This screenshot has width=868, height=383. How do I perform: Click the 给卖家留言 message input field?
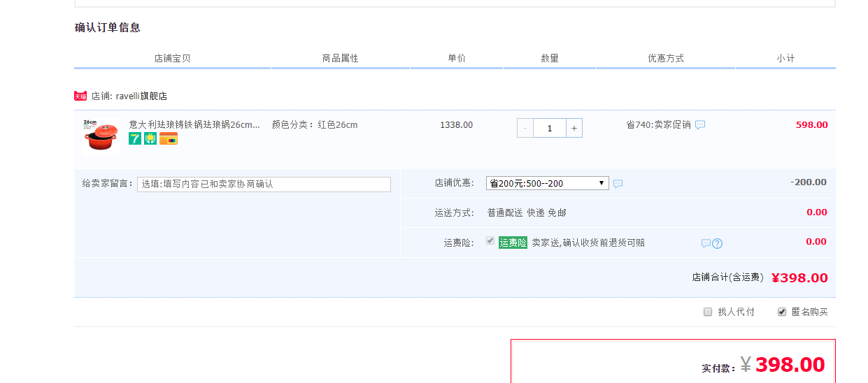[x=264, y=185]
